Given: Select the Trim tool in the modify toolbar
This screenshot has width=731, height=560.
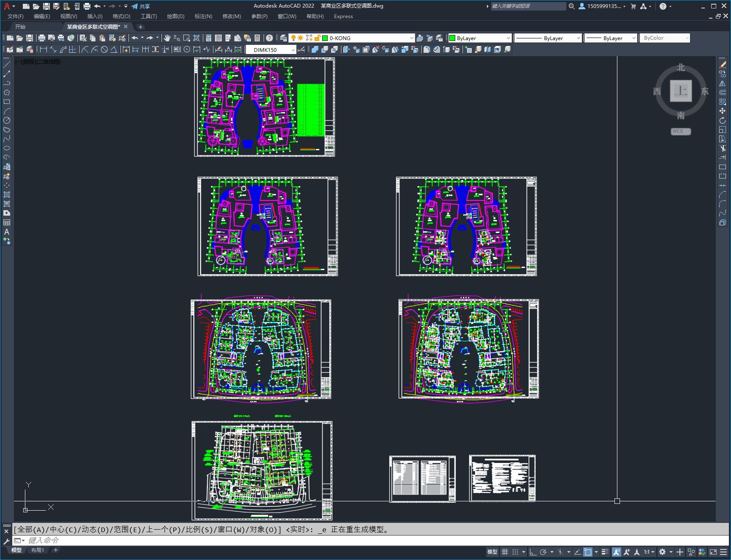Looking at the screenshot, I should click(x=723, y=148).
